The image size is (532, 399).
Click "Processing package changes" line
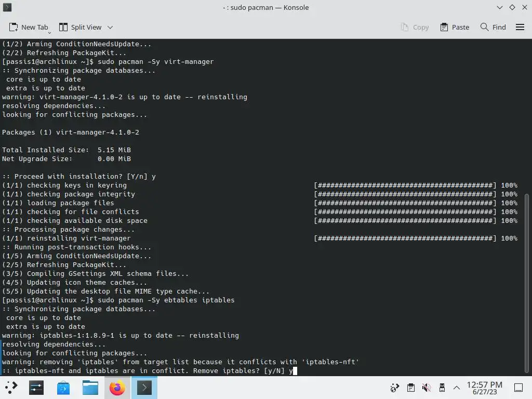pos(68,229)
